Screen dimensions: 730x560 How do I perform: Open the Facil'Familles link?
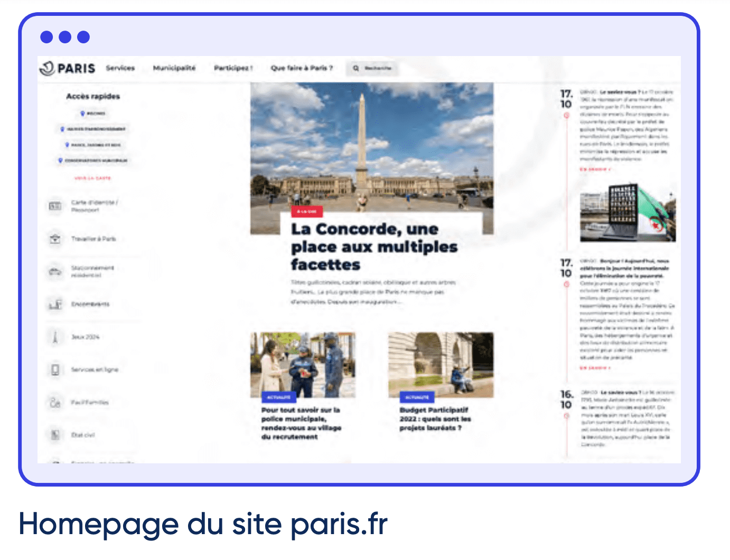90,403
